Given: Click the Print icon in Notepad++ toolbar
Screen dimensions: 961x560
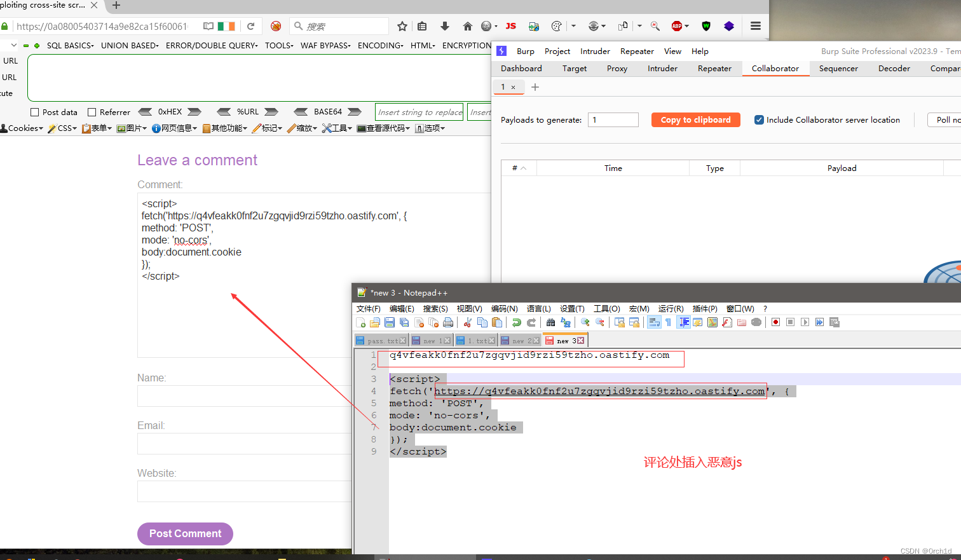Looking at the screenshot, I should (448, 322).
